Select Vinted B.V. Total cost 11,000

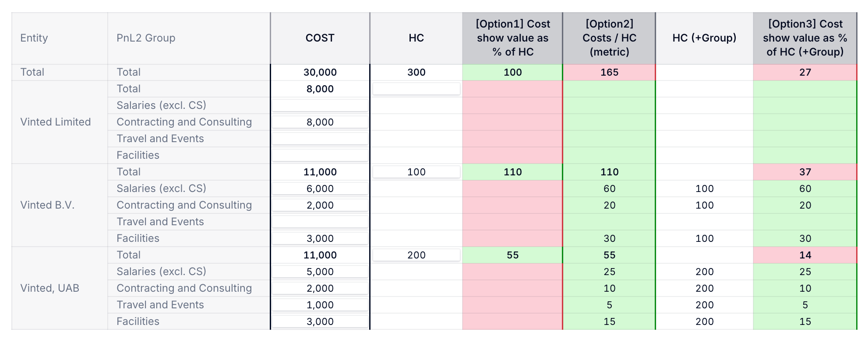320,172
